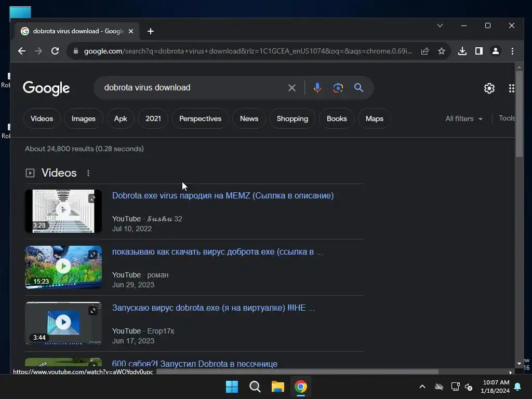Play the 3:44 video thumbnail
The image size is (532, 399).
63,323
